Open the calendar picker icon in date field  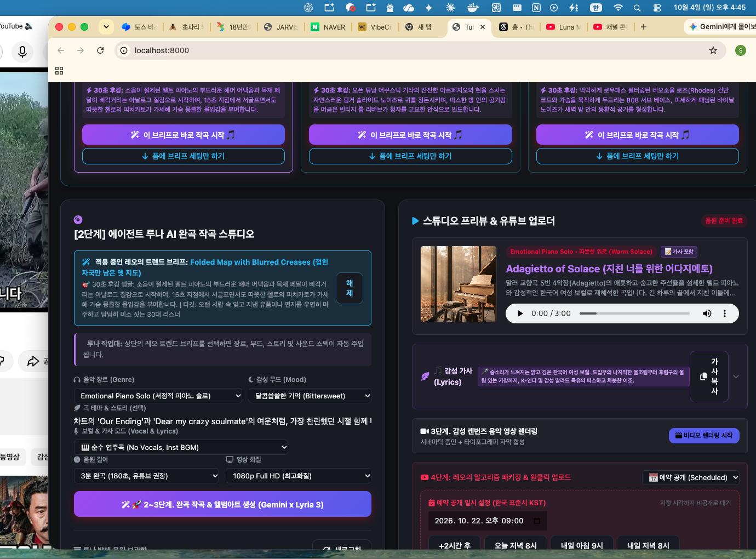(537, 521)
